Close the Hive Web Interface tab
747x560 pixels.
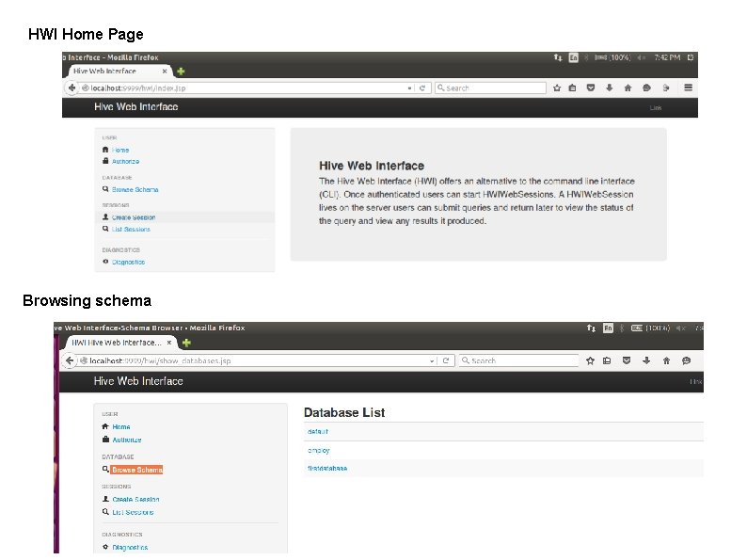165,71
